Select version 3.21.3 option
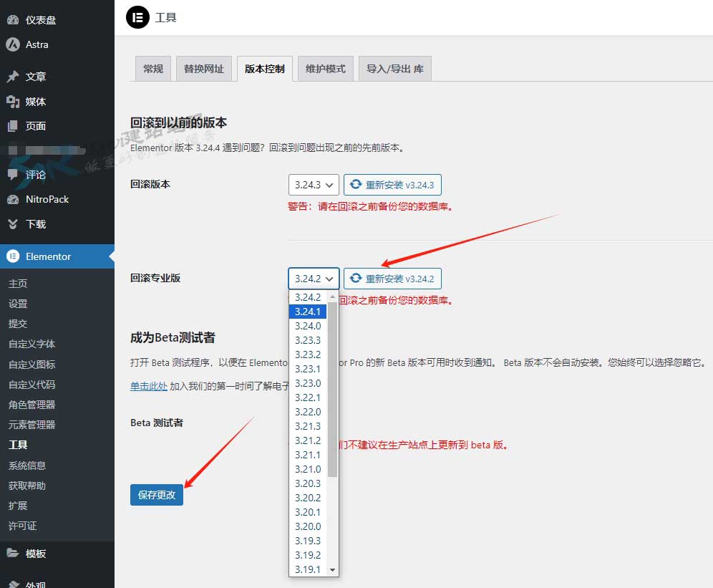 (x=308, y=426)
